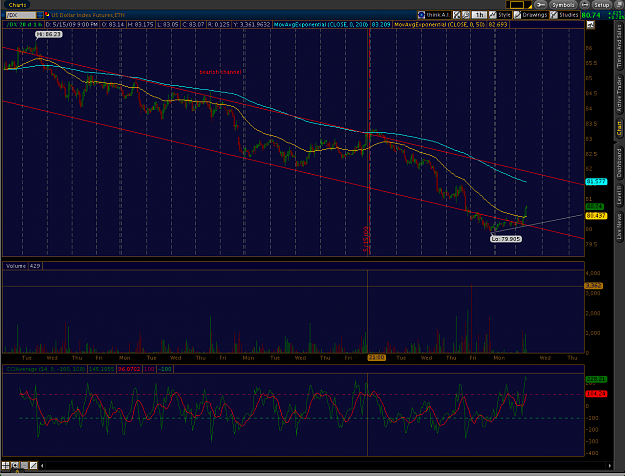Click the wrench settings icon in title bar
625x476 pixels.
pyautogui.click(x=540, y=5)
